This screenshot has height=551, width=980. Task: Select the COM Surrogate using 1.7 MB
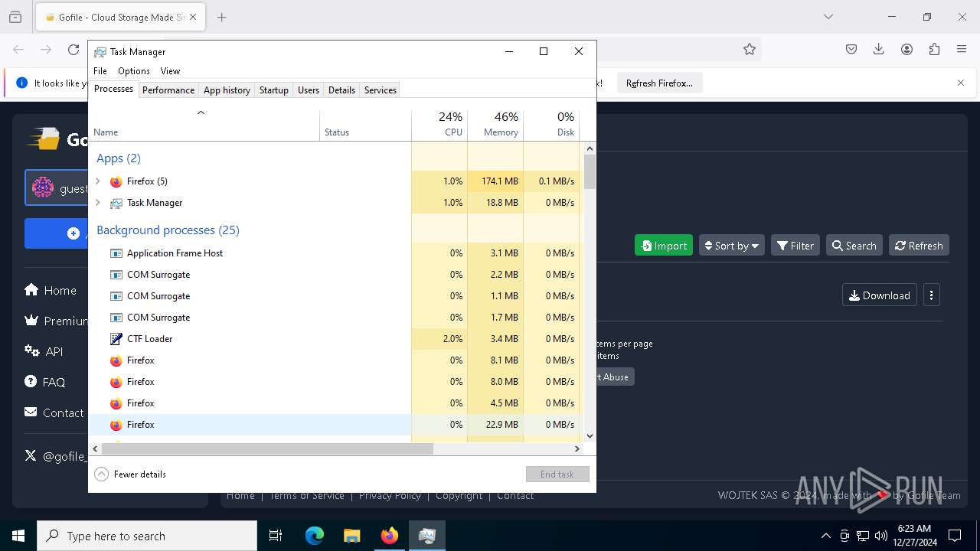(x=334, y=318)
